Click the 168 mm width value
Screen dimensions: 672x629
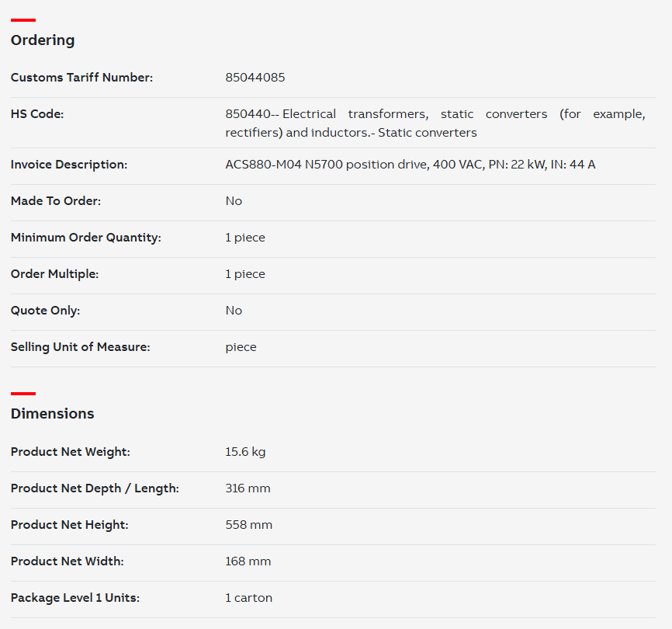[248, 561]
